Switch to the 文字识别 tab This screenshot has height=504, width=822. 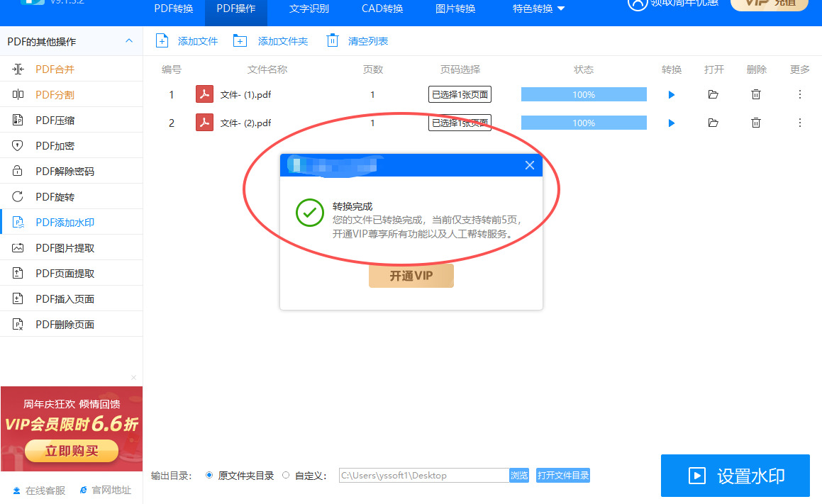309,9
